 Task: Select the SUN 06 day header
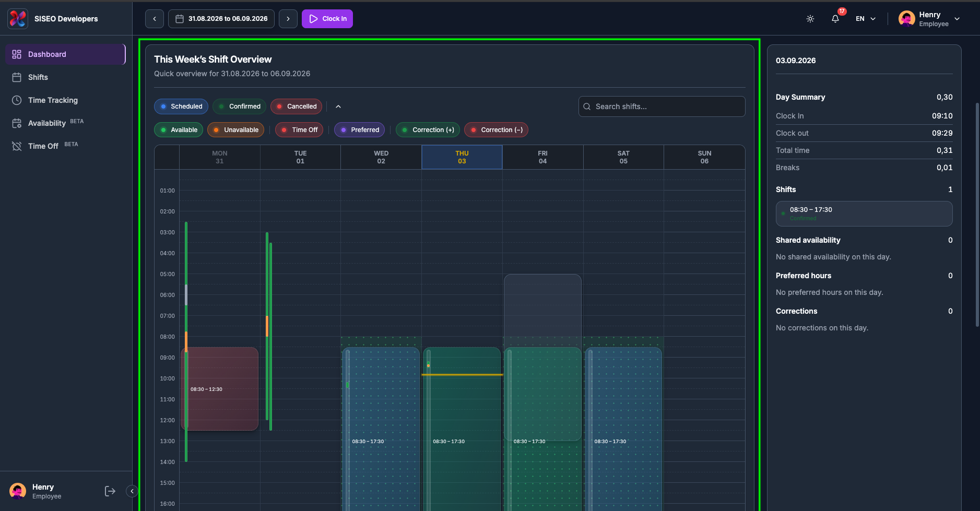pyautogui.click(x=704, y=157)
